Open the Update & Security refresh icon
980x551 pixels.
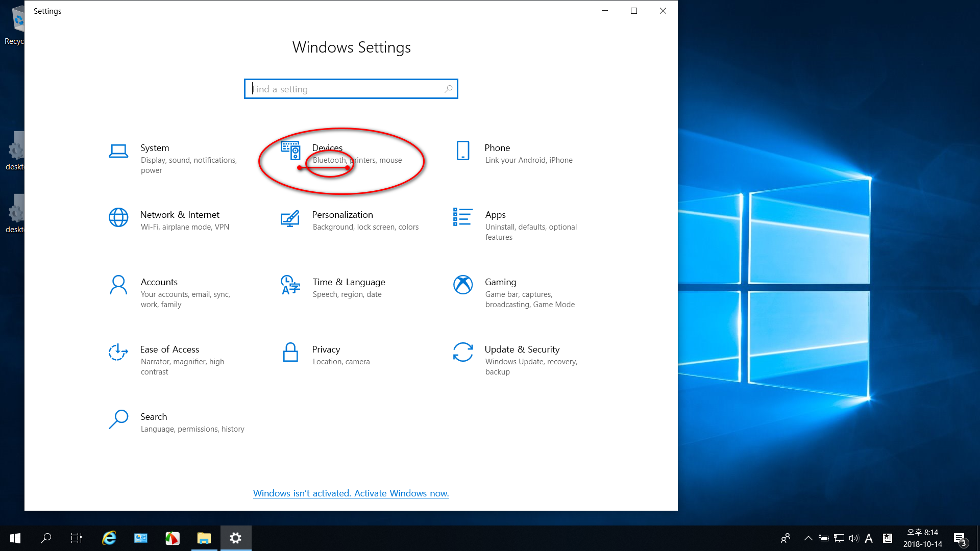click(x=463, y=352)
